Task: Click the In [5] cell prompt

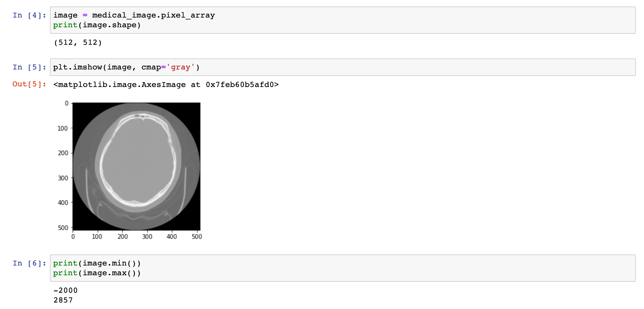Action: click(29, 67)
